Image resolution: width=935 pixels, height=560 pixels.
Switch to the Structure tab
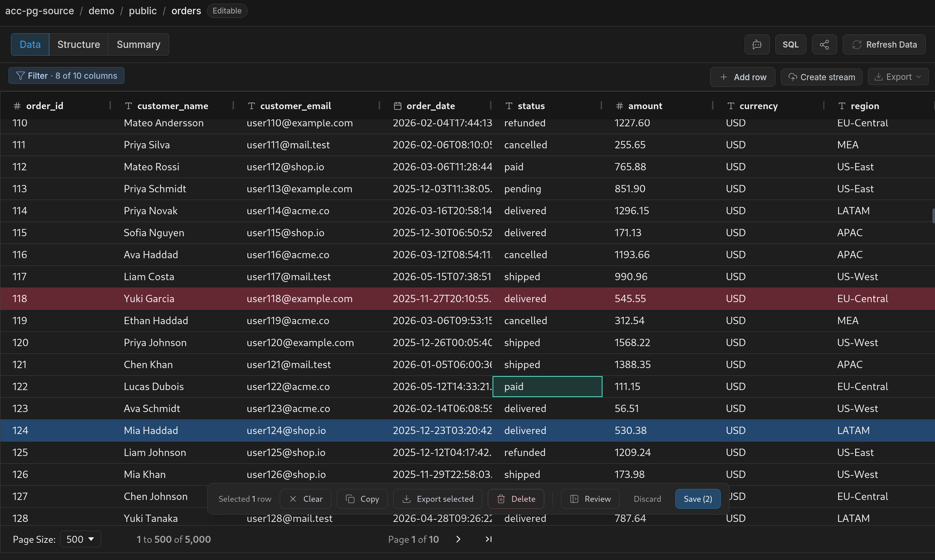click(x=79, y=44)
